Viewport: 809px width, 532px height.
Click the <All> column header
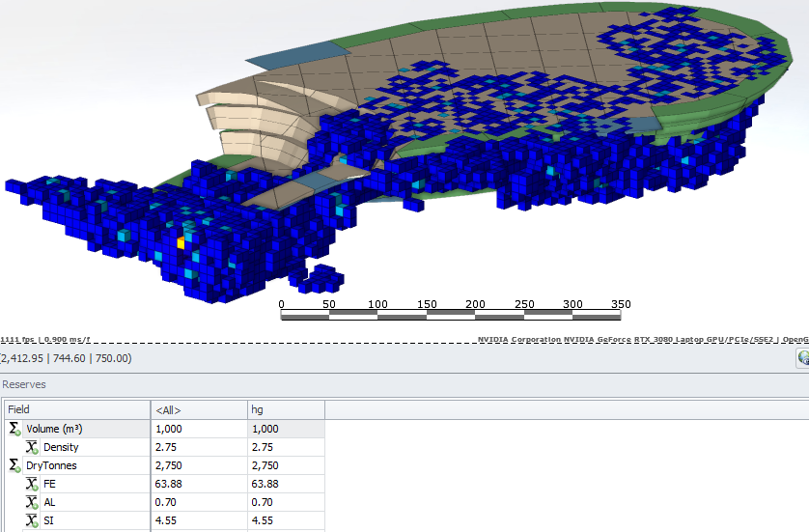coord(199,409)
